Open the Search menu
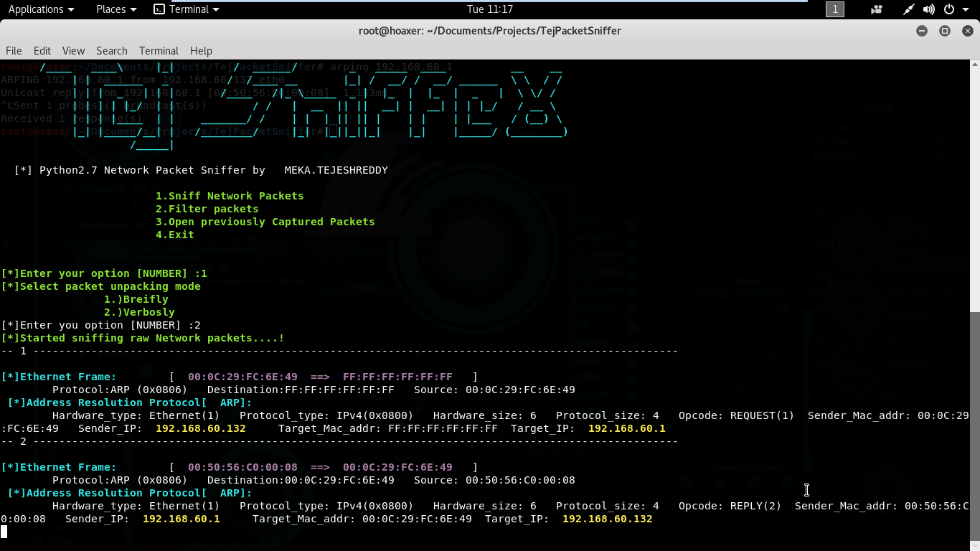This screenshot has width=980, height=551. point(112,51)
